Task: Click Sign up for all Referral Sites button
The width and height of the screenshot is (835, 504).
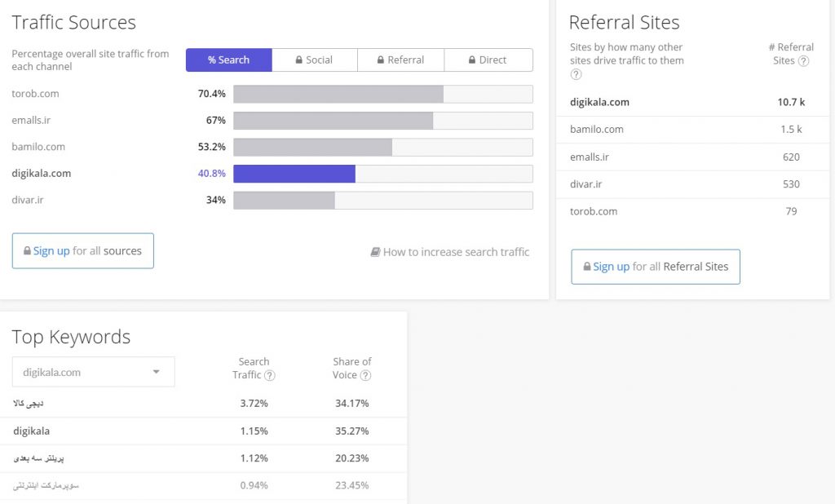Action: click(x=656, y=267)
